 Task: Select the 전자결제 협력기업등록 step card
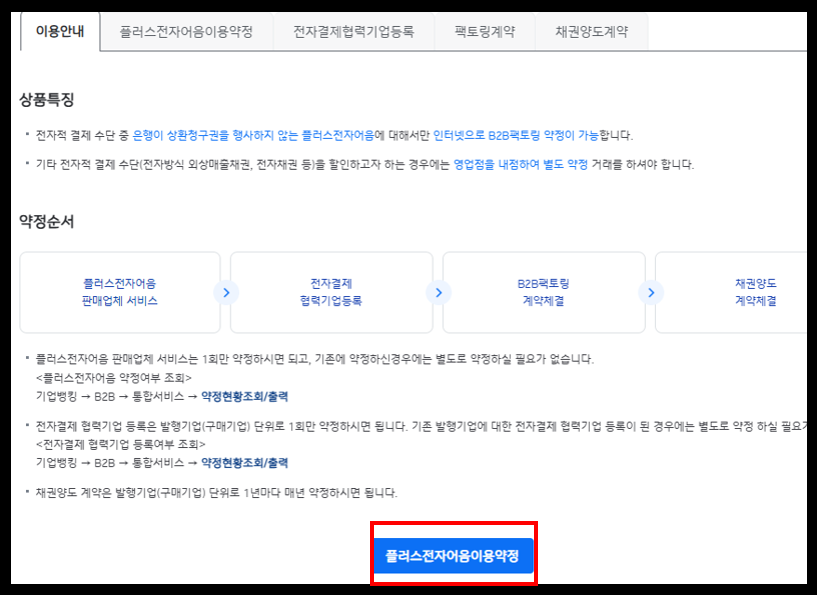coord(331,292)
